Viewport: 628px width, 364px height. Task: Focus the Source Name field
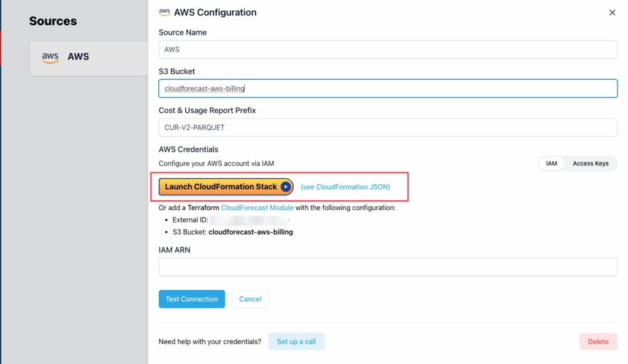coord(388,50)
